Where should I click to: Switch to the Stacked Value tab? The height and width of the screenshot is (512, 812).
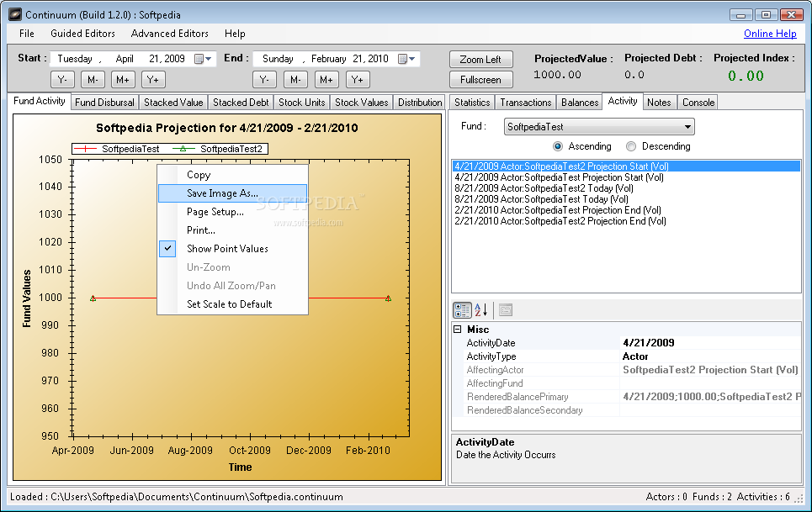[173, 103]
